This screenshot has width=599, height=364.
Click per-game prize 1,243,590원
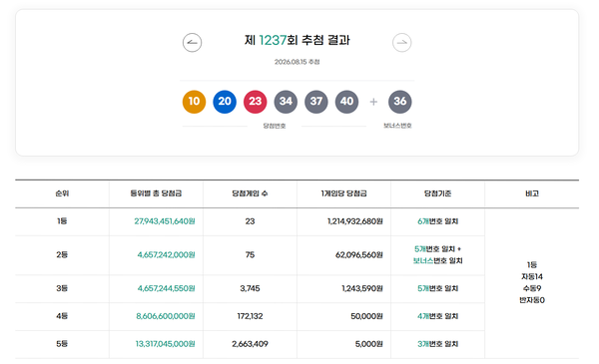coord(362,288)
